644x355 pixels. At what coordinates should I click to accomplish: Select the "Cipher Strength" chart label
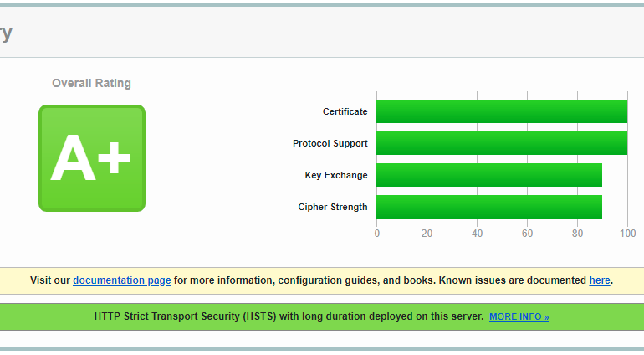pos(332,207)
